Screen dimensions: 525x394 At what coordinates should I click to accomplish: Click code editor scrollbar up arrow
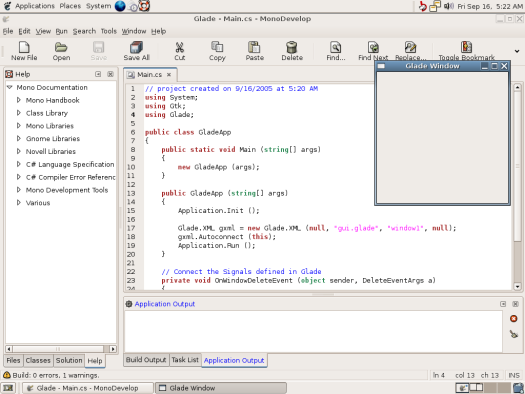coord(517,87)
